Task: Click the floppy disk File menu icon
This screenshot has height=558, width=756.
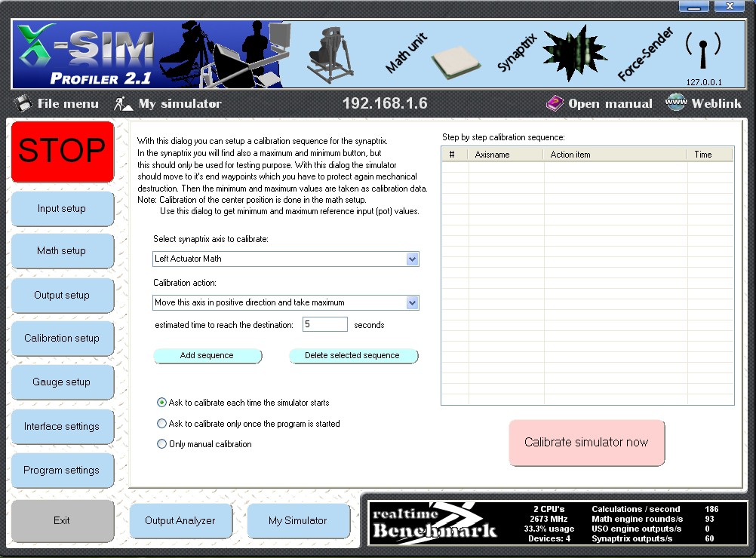Action: 22,103
